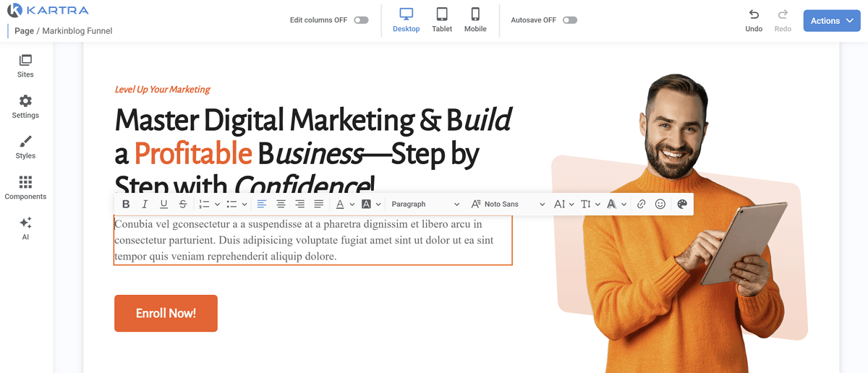Toggle bold formatting in text toolbar
The height and width of the screenshot is (373, 868).
tap(126, 205)
